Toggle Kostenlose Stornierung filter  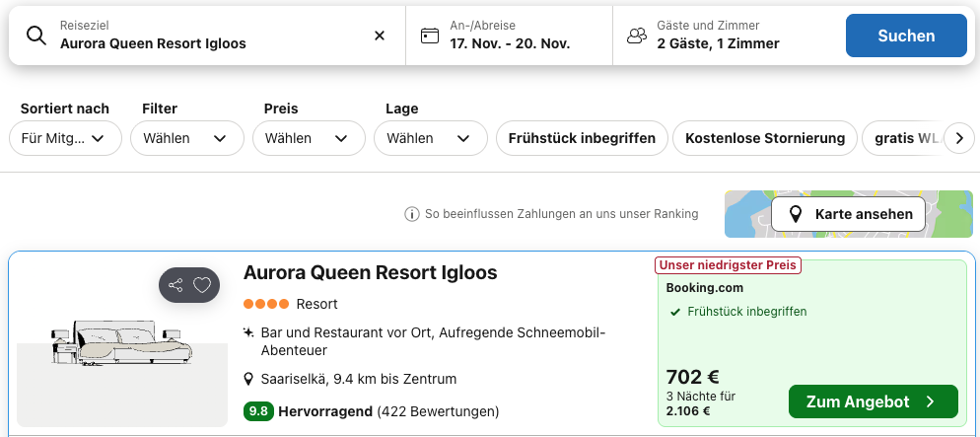click(x=765, y=138)
